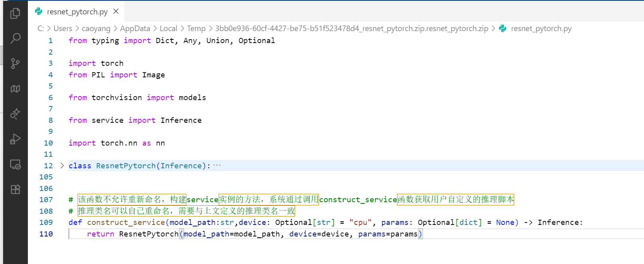Open the Extensions view icon
644x264 pixels.
pos(15,189)
